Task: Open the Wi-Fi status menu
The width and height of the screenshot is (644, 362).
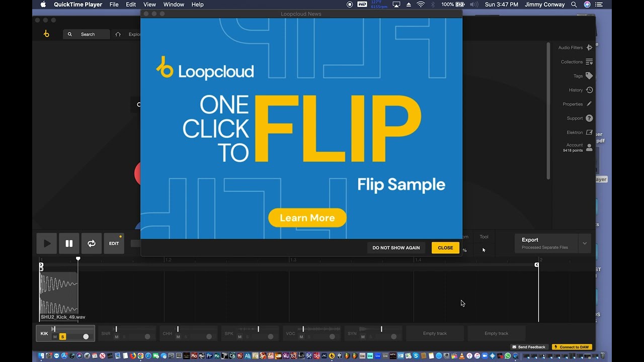Action: coord(421,5)
